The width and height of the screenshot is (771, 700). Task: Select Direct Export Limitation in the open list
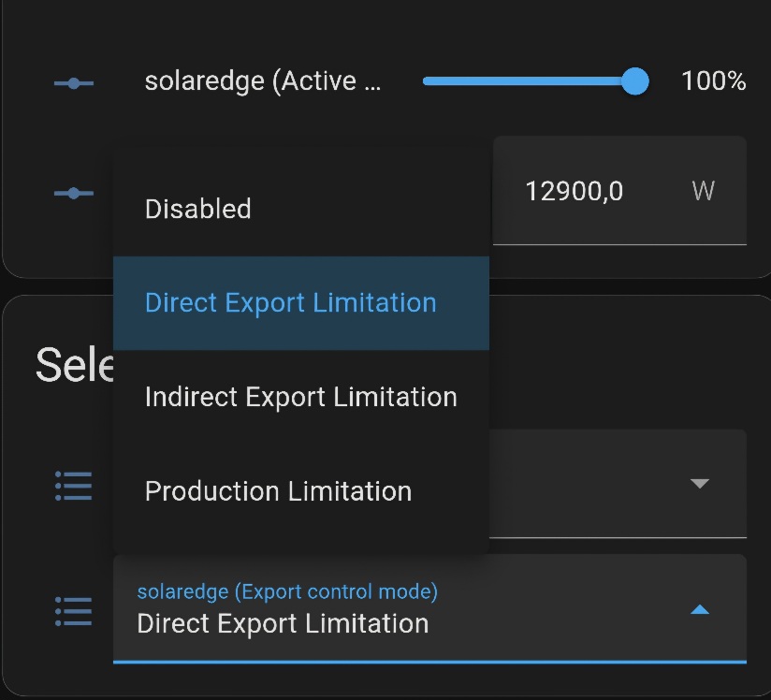301,303
